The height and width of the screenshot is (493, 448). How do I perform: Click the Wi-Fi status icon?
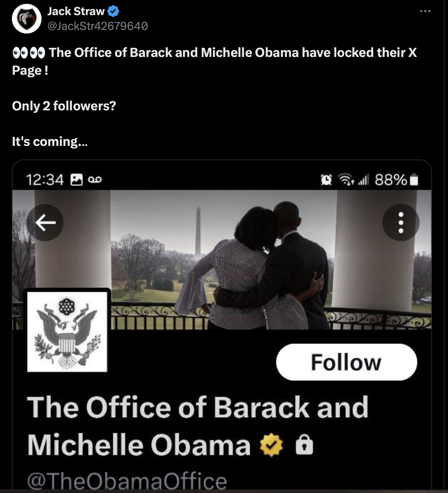347,179
